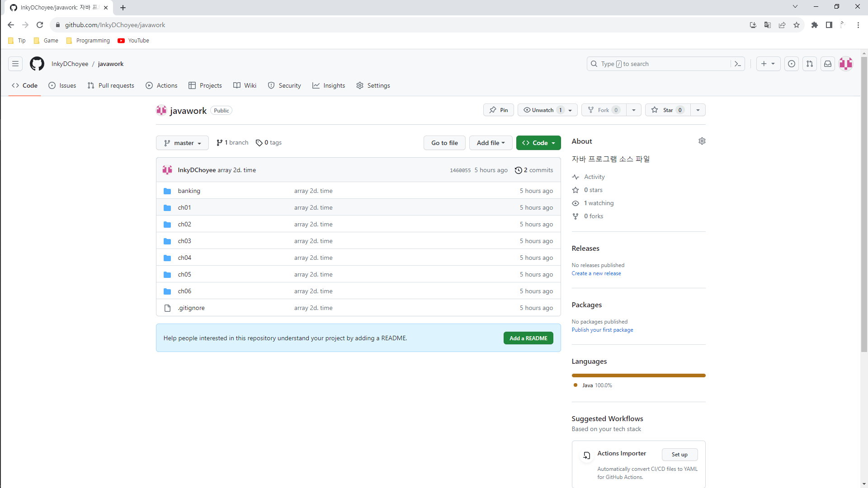Click the Java language color bar
868x488 pixels.
pos(638,375)
